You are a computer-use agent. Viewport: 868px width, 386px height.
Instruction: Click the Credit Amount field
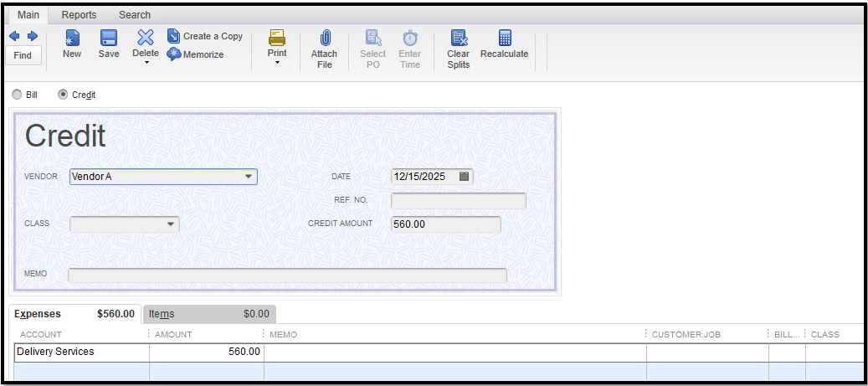(445, 224)
